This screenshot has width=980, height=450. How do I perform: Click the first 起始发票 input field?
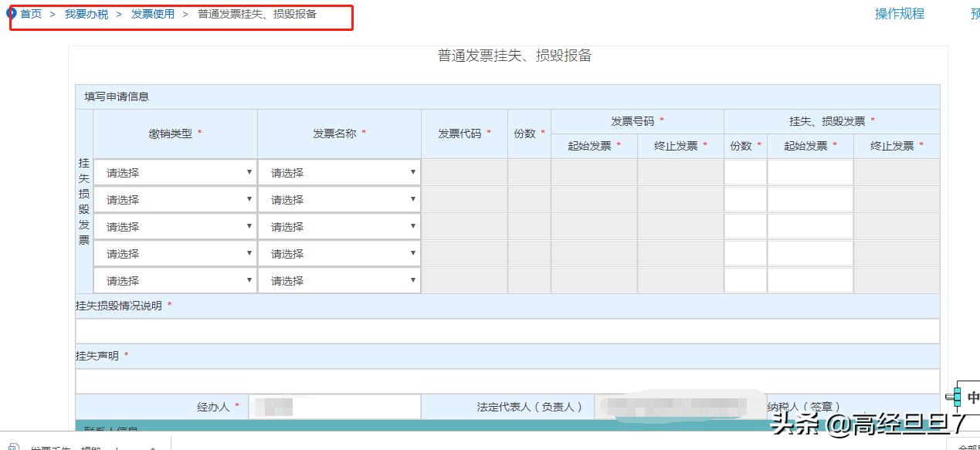pos(595,172)
